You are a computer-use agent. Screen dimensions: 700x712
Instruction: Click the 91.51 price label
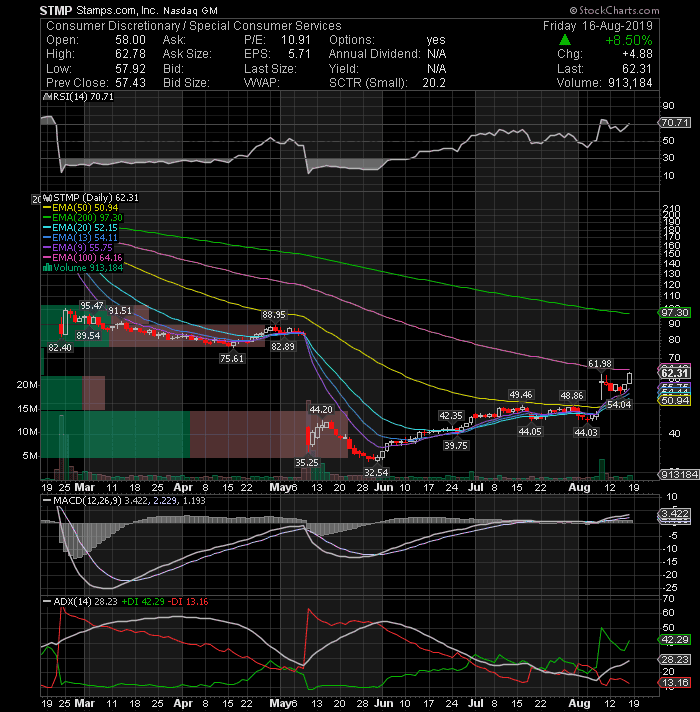(120, 311)
